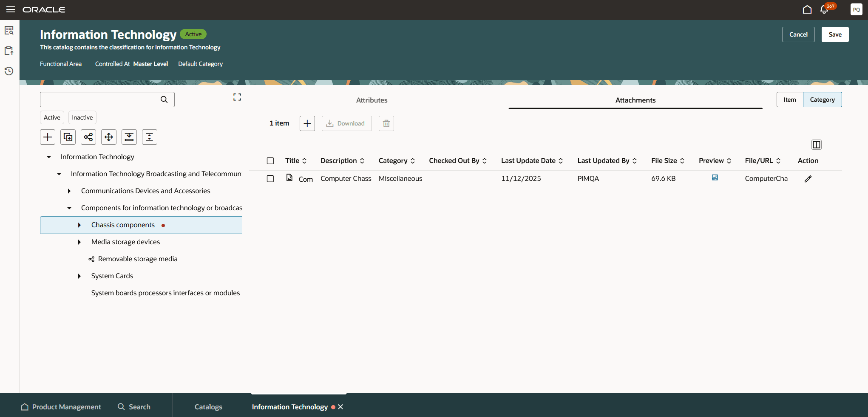Open the ComputerCha file link
This screenshot has width=868, height=417.
point(766,179)
